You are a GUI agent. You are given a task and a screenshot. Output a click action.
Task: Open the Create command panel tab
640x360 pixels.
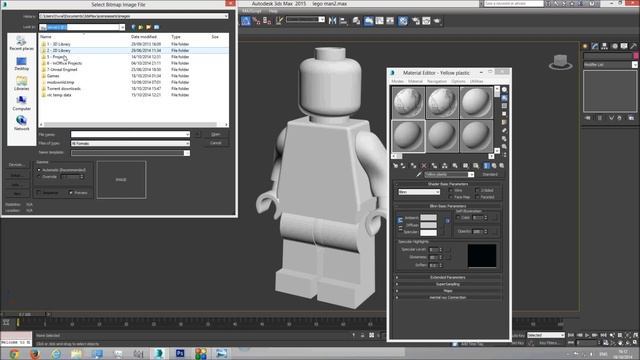pos(585,46)
